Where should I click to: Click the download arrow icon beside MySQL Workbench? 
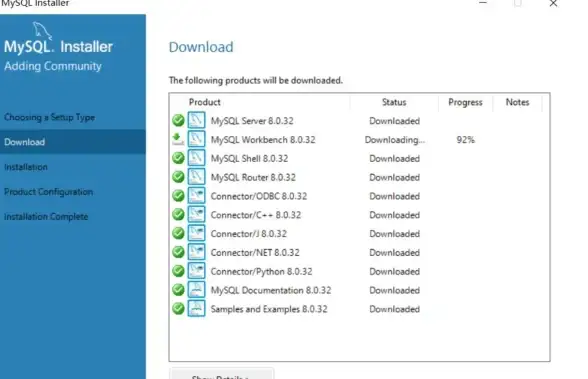[178, 139]
